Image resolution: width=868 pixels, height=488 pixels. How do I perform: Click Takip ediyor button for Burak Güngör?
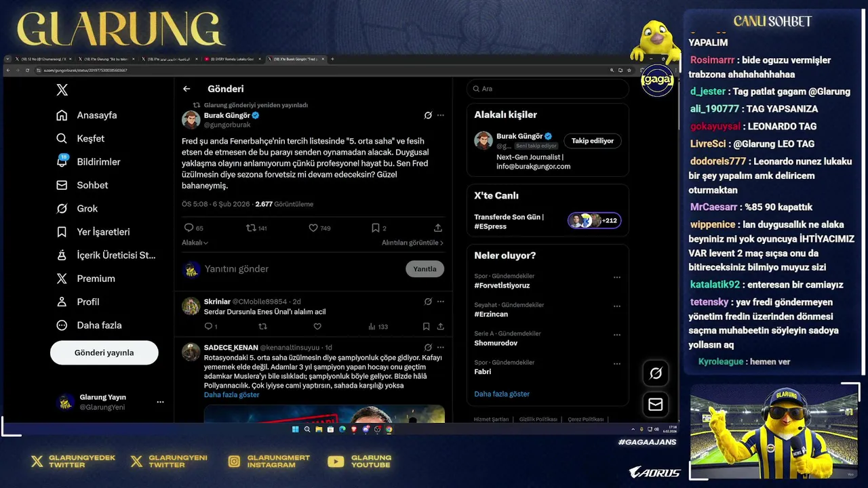[592, 141]
